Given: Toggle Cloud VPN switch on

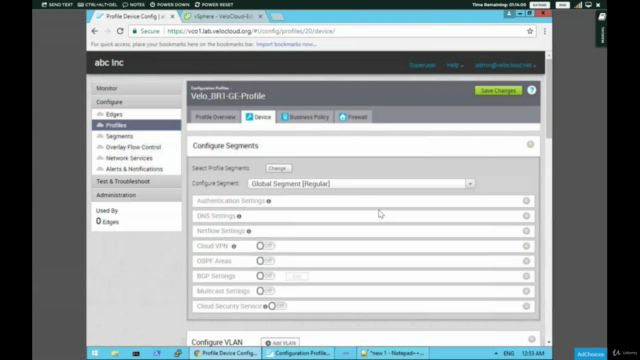Looking at the screenshot, I should pyautogui.click(x=265, y=246).
